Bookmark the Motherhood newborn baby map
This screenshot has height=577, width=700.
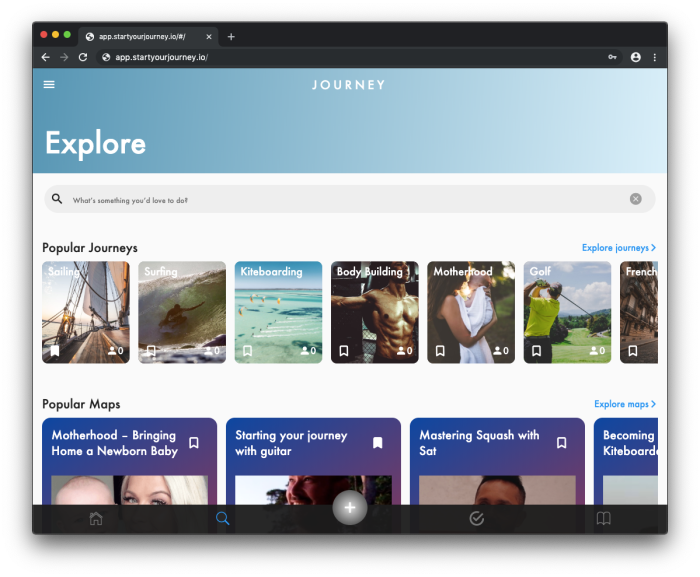194,442
